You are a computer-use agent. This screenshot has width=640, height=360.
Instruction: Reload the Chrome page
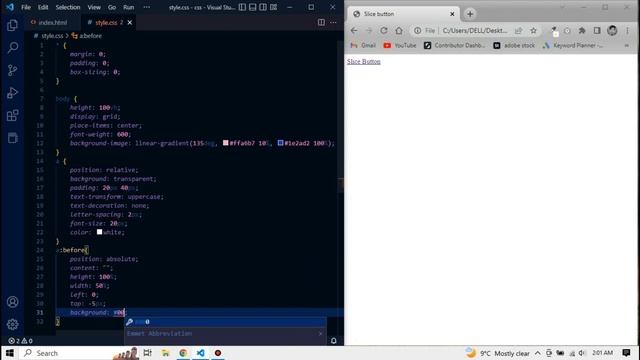tap(384, 31)
